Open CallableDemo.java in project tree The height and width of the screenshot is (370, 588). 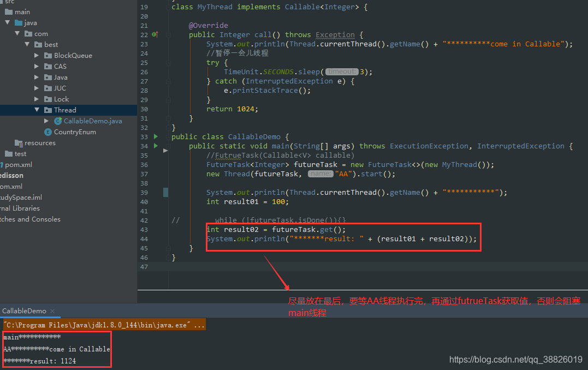(x=93, y=121)
